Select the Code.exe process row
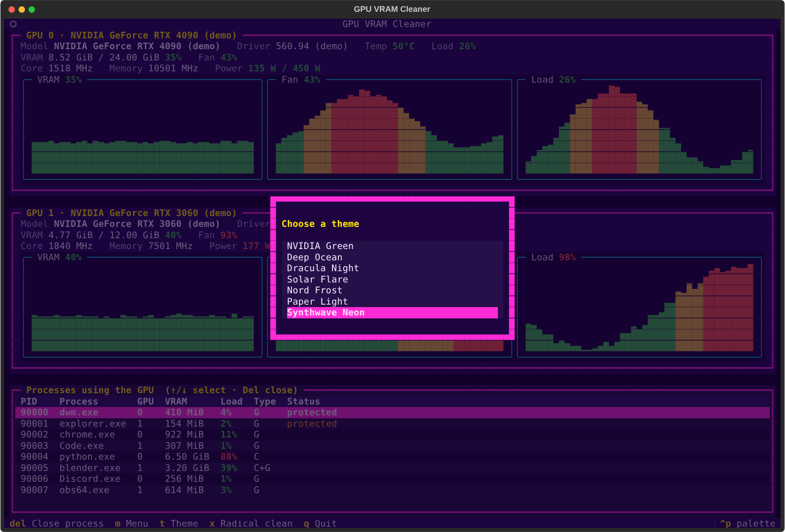Image resolution: width=785 pixels, height=532 pixels. tap(392, 446)
